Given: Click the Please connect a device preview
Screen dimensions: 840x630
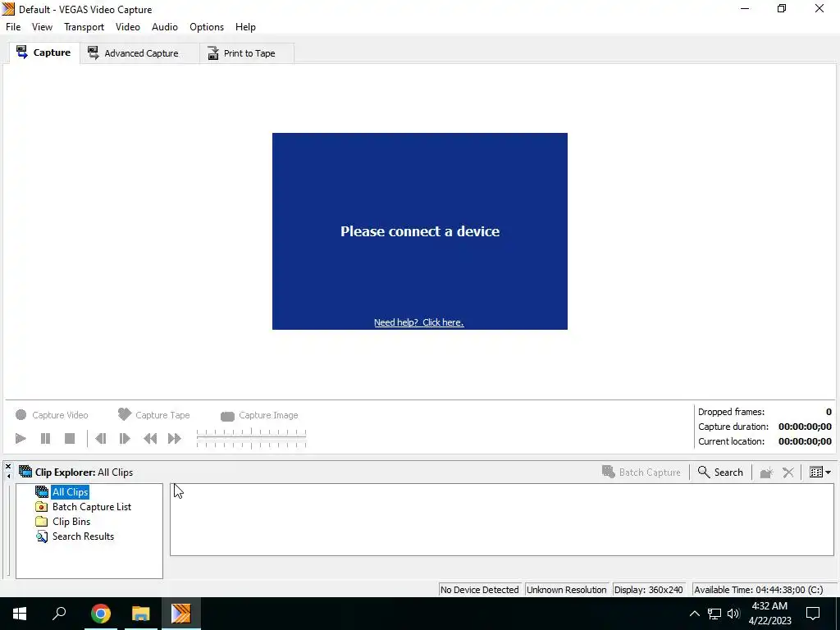Looking at the screenshot, I should tap(419, 231).
